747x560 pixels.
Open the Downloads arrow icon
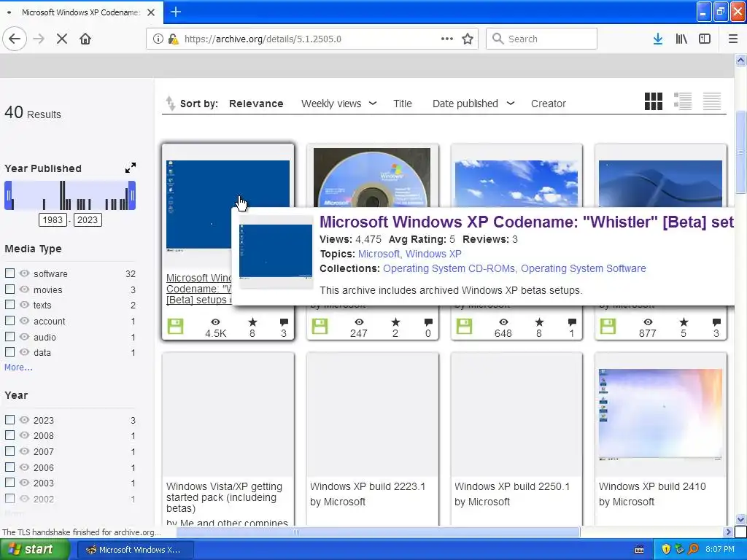point(658,39)
